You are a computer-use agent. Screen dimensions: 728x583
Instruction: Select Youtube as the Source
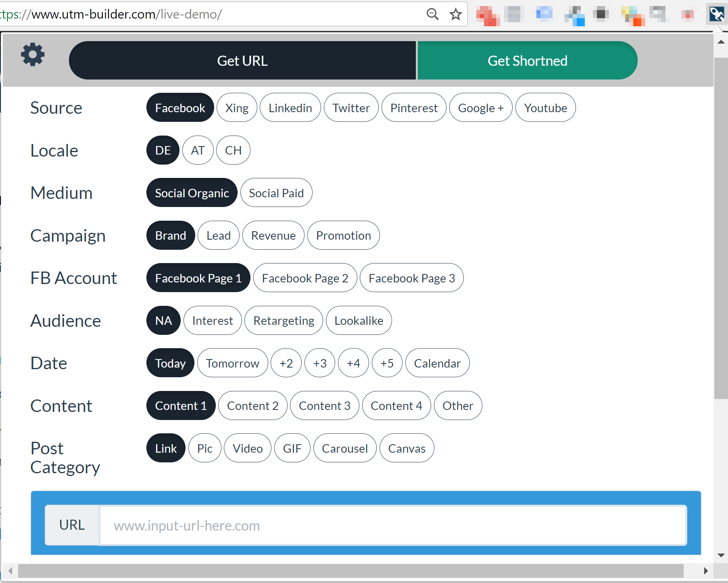point(545,107)
